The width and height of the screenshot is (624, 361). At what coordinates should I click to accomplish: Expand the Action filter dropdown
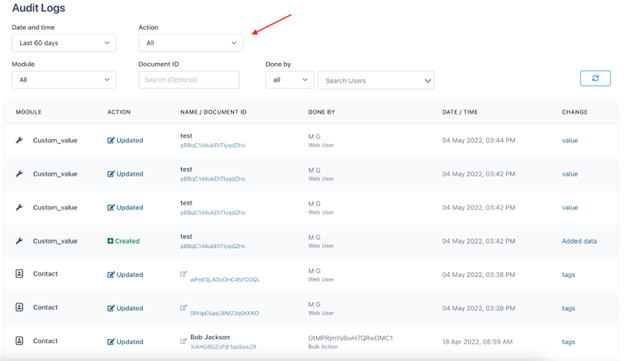pyautogui.click(x=191, y=43)
